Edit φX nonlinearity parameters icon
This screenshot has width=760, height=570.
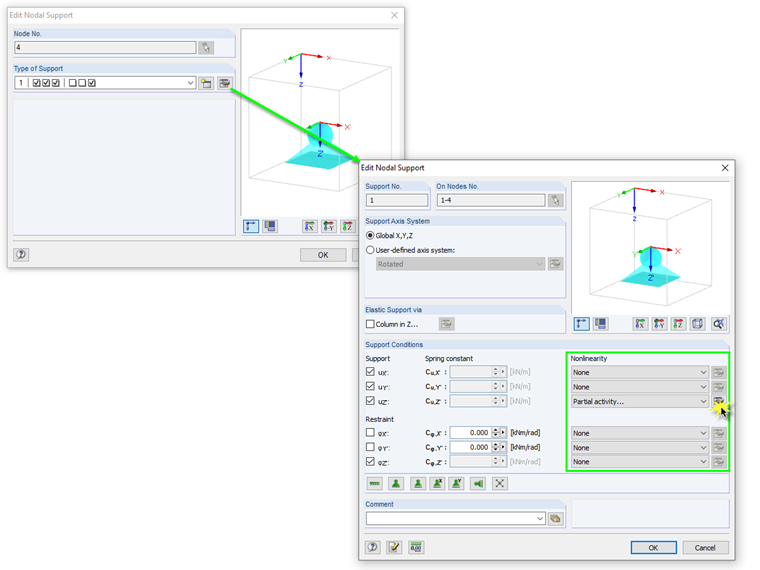coord(718,433)
